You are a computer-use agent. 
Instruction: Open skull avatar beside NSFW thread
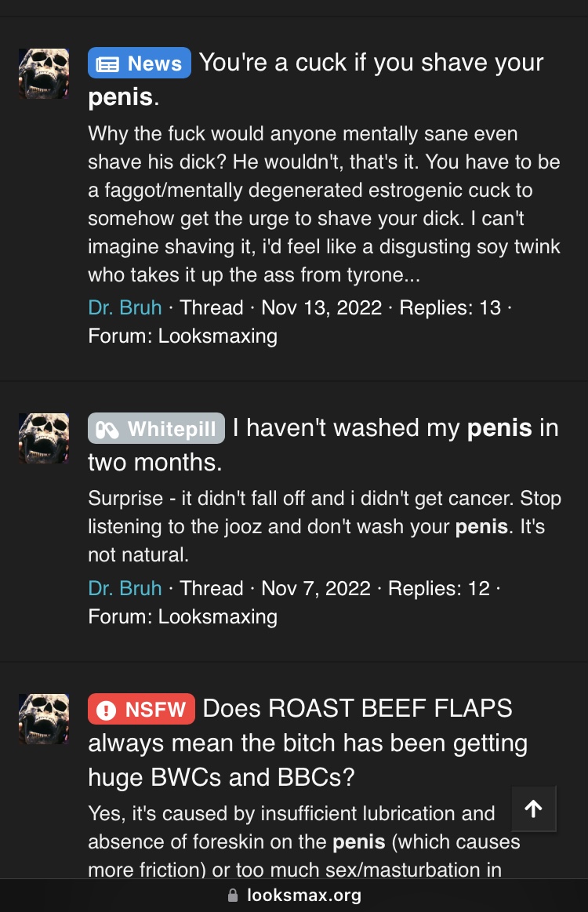click(44, 719)
